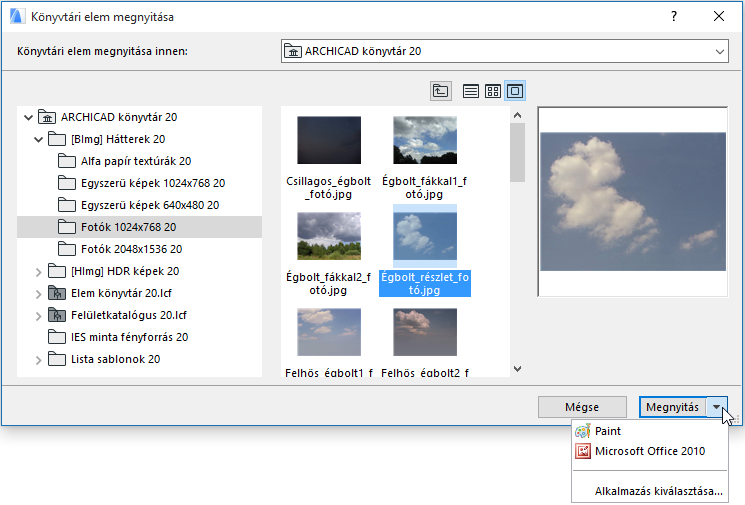Viewport: 745px width, 505px height.
Task: Choose Microsoft Office 2010 from the menu
Action: 649,451
